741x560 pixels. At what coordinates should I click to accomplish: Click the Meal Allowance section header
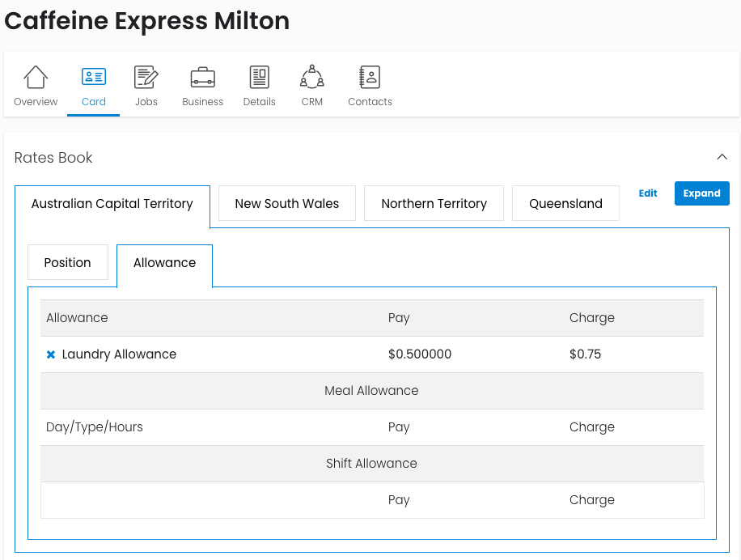[x=371, y=391]
